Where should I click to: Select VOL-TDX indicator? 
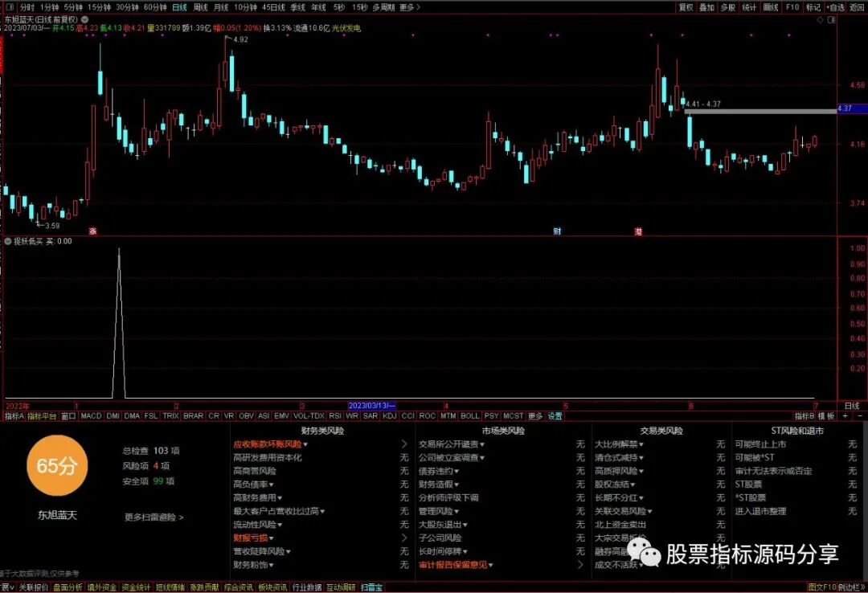(309, 415)
